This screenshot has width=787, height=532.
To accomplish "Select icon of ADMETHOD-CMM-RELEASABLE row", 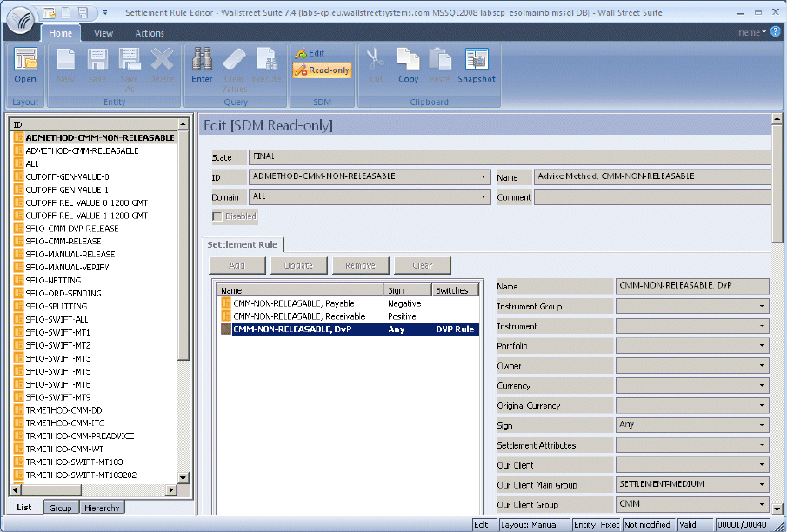I will [x=18, y=150].
